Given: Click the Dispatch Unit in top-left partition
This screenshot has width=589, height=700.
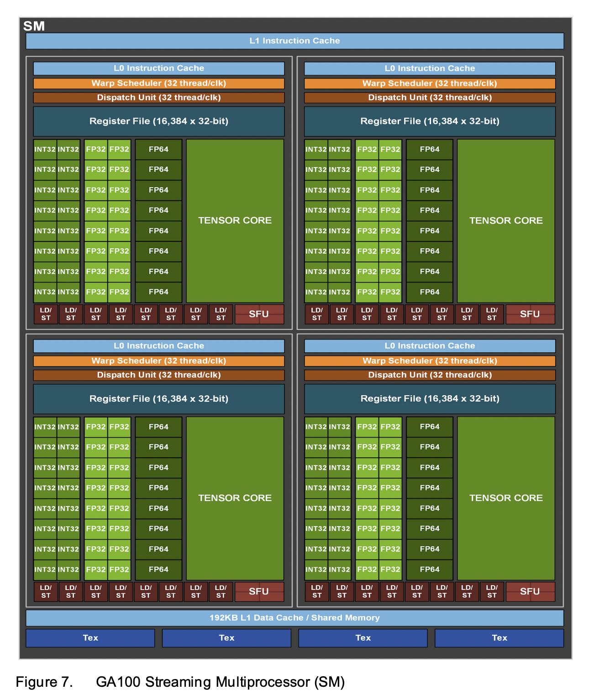Looking at the screenshot, I should [x=159, y=98].
